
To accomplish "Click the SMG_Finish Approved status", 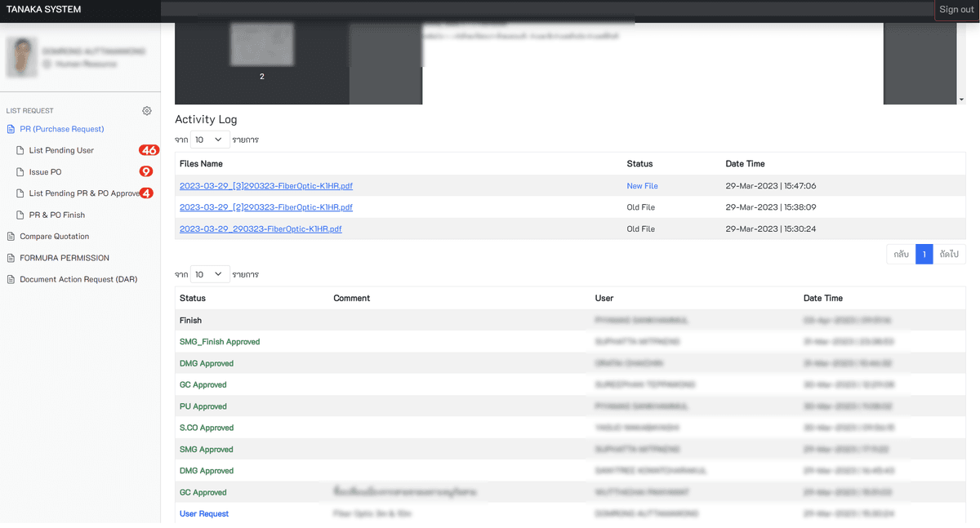I will point(220,342).
